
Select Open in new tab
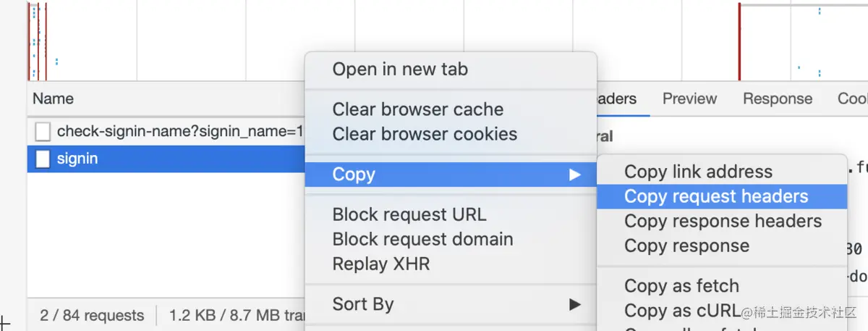coord(400,70)
